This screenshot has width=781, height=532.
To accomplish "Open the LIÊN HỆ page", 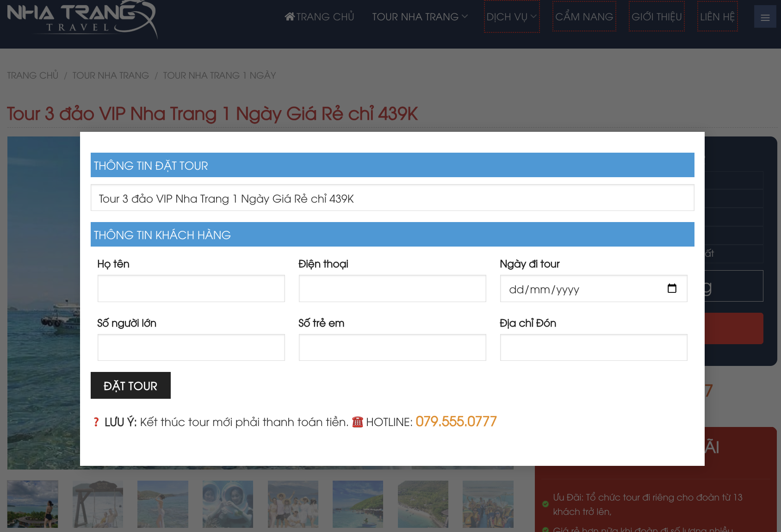I will coord(717,16).
